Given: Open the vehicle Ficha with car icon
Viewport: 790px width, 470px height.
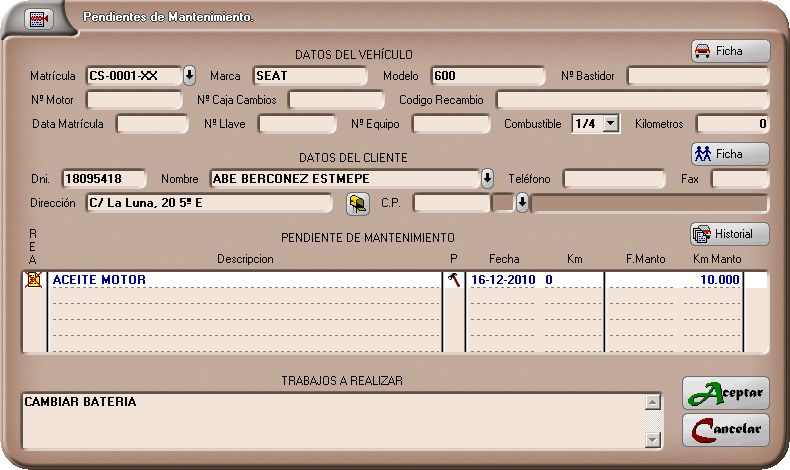Looking at the screenshot, I should tap(730, 51).
